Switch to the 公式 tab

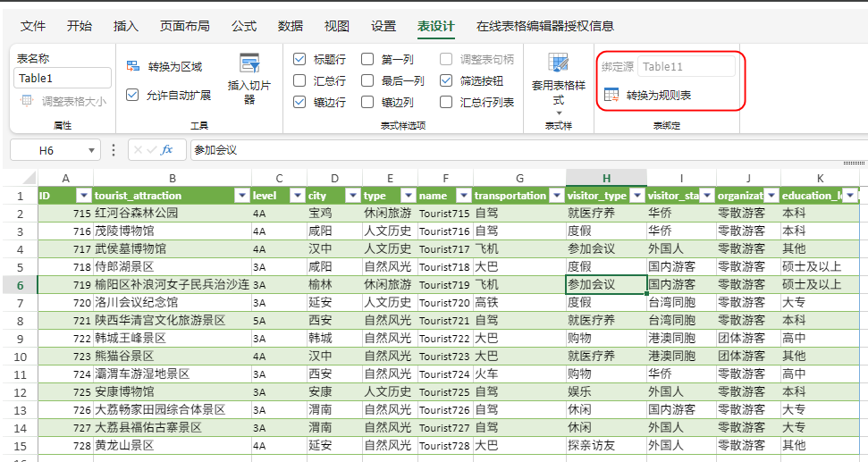pyautogui.click(x=243, y=26)
